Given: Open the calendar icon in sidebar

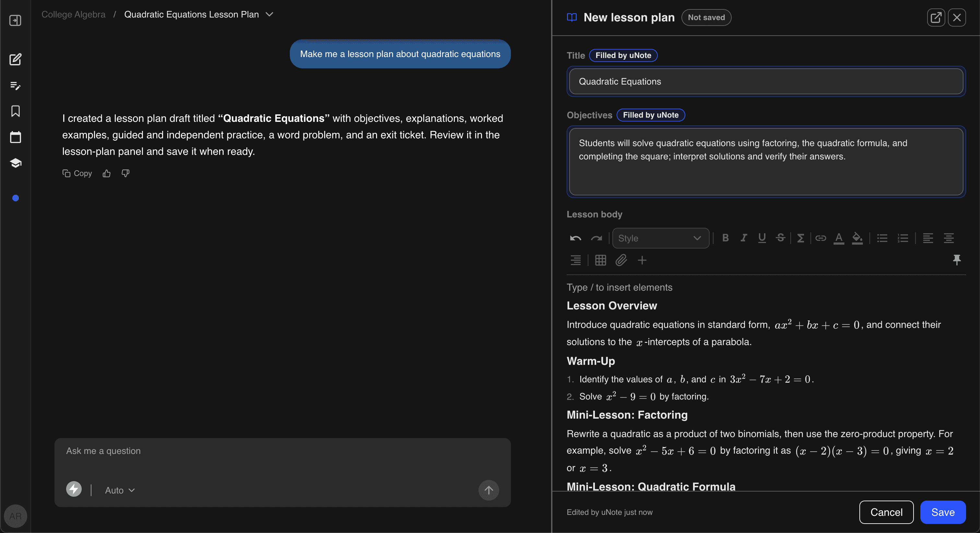Looking at the screenshot, I should point(15,137).
